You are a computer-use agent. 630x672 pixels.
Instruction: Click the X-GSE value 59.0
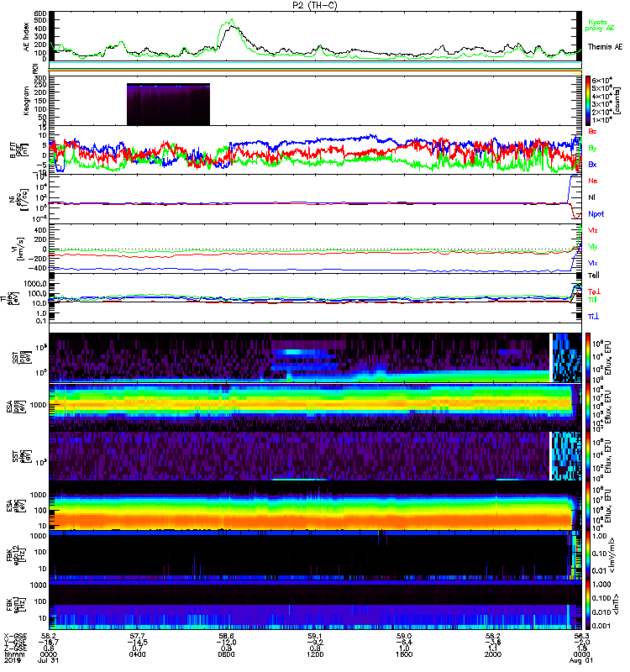[404, 636]
